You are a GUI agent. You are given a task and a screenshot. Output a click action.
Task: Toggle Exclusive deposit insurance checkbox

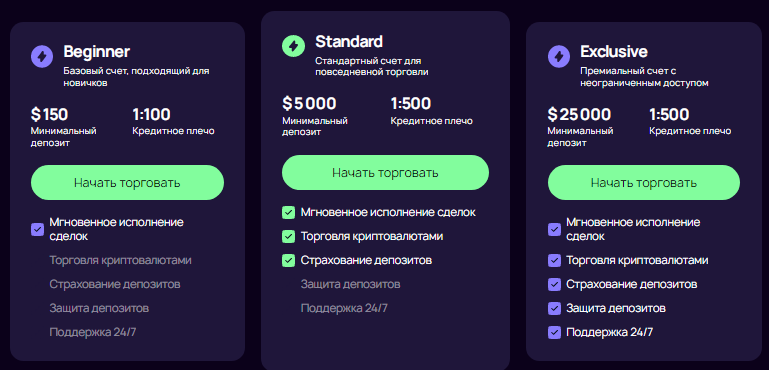click(554, 285)
